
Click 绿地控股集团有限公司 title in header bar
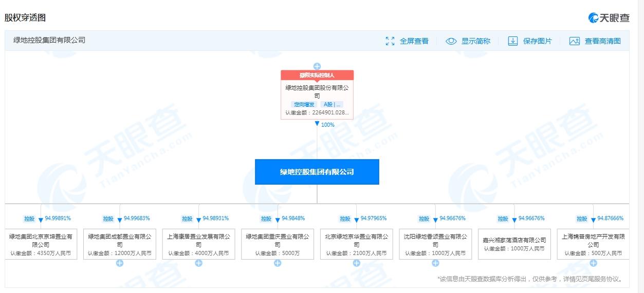pos(49,40)
